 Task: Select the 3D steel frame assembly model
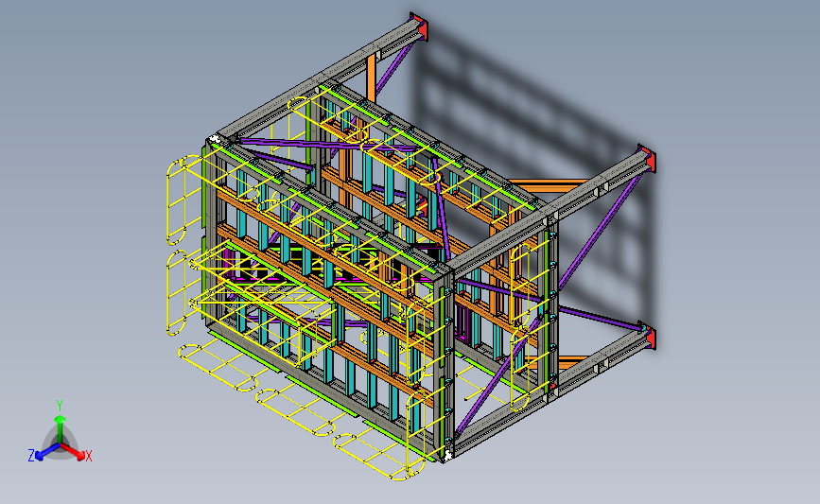(x=411, y=246)
